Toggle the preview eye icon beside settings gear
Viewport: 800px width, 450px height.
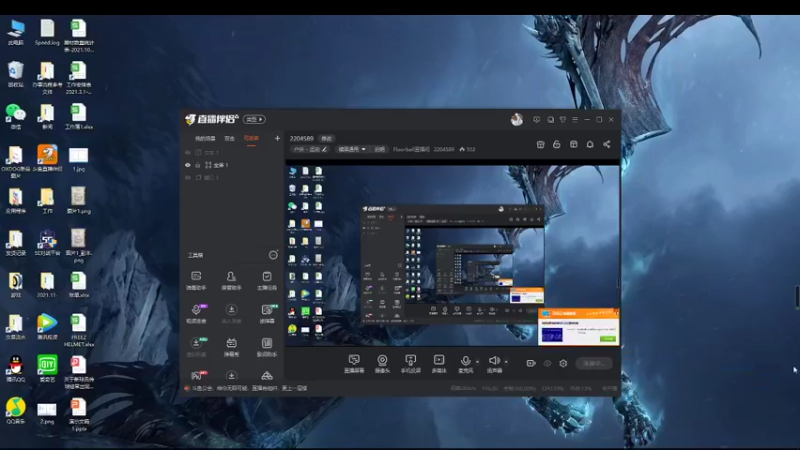[x=547, y=363]
